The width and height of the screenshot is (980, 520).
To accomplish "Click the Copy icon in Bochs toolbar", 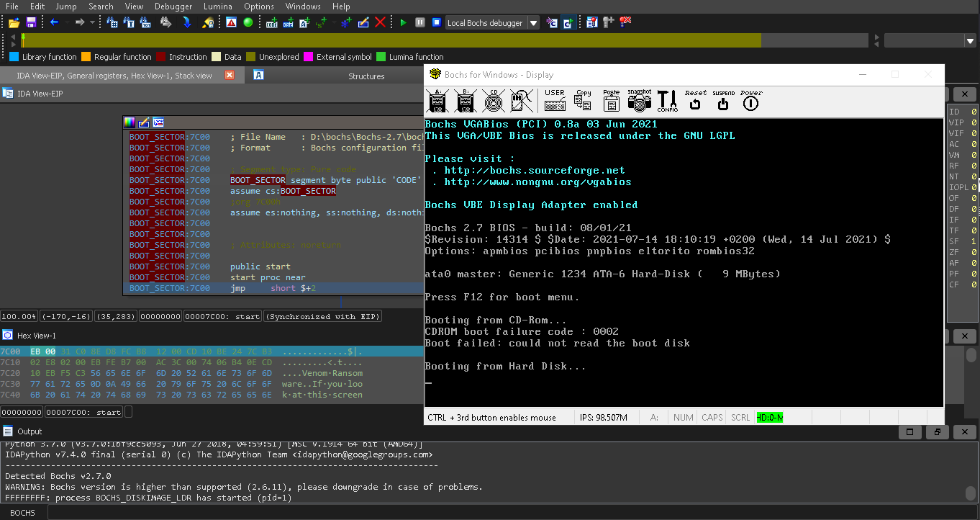I will [x=584, y=101].
